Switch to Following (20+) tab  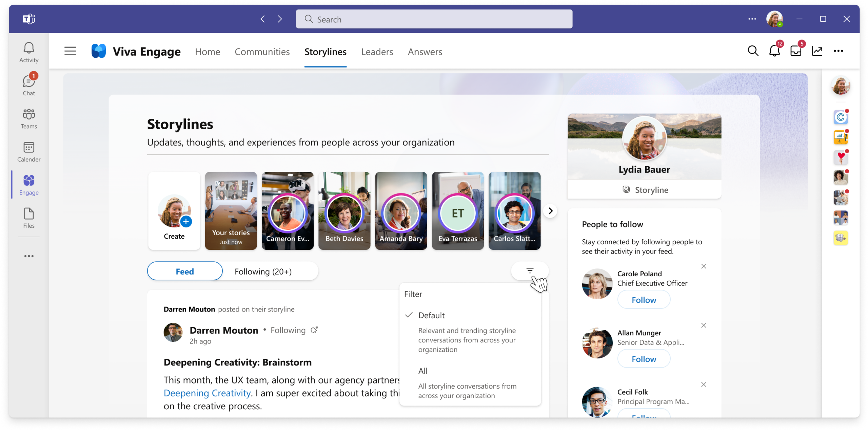[x=263, y=271]
